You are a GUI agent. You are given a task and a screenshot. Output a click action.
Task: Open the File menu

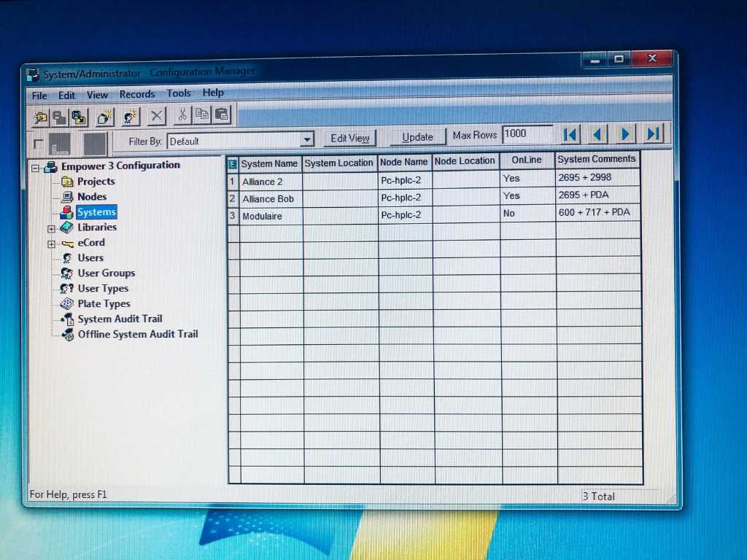pyautogui.click(x=39, y=96)
